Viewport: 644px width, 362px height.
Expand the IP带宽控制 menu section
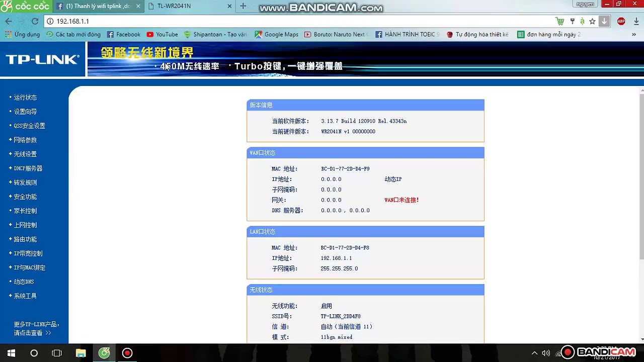(x=28, y=253)
